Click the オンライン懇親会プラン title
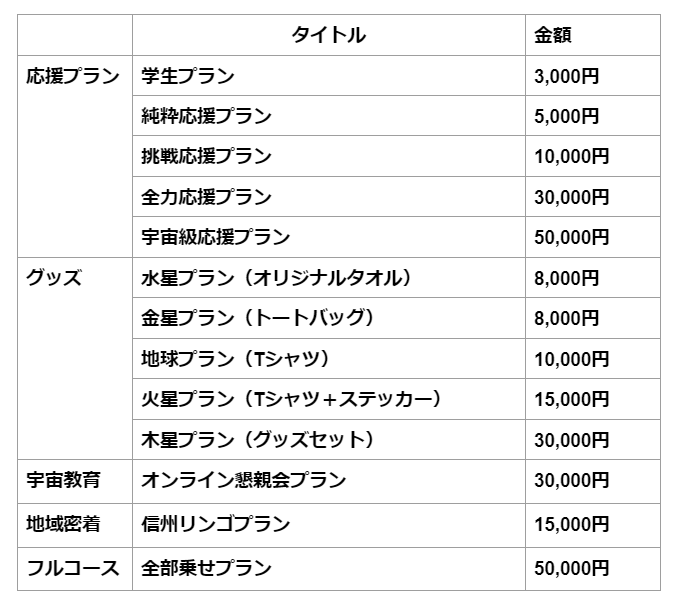 click(x=244, y=480)
